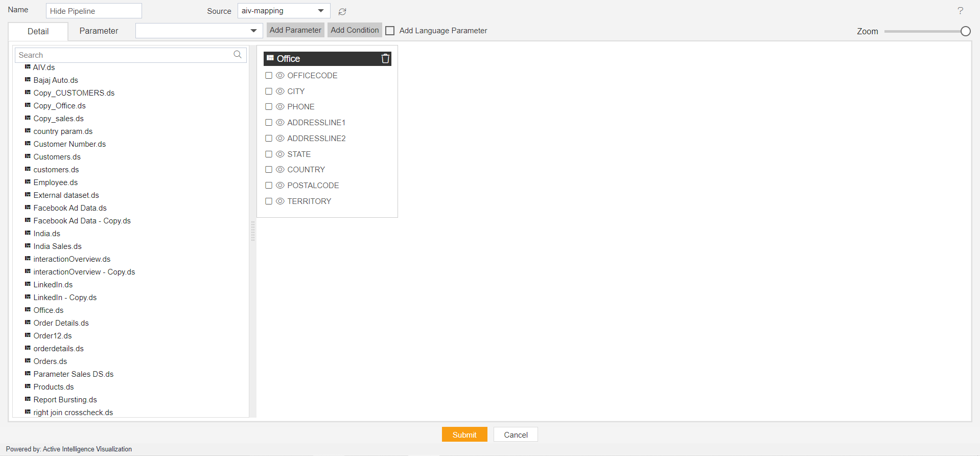980x456 pixels.
Task: Click the dataset icon next to AIV.ds
Action: coord(28,67)
